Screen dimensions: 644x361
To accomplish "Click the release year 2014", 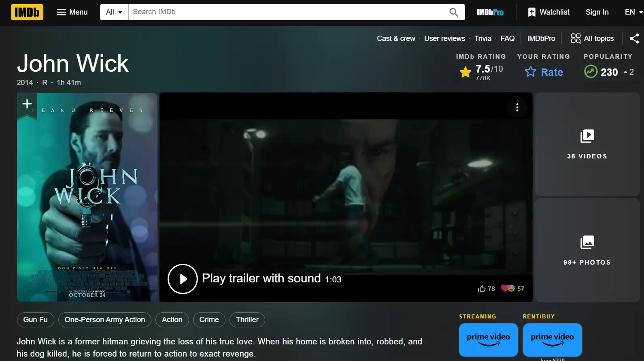I will pos(25,83).
